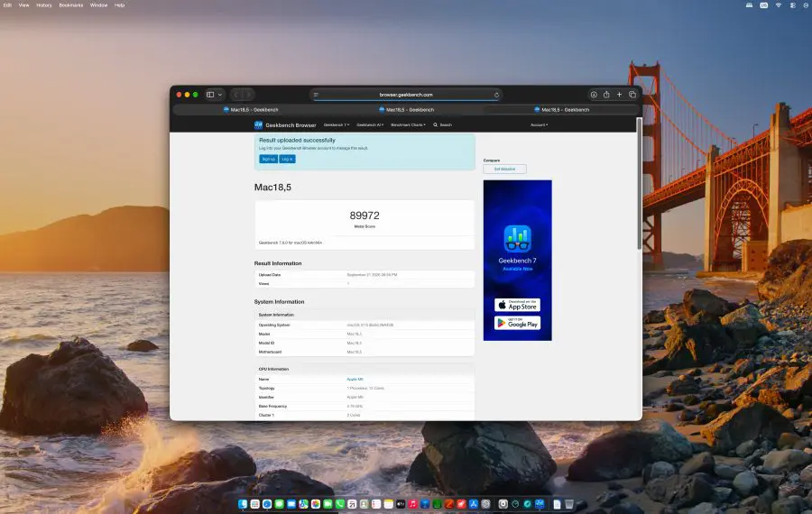Click the Share icon in Safari toolbar
Image resolution: width=812 pixels, height=514 pixels.
tap(606, 94)
